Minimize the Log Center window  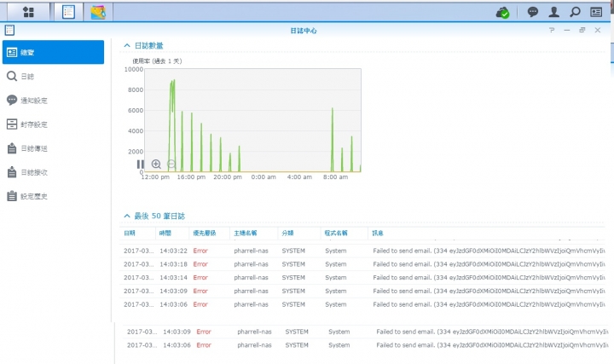[x=567, y=30]
